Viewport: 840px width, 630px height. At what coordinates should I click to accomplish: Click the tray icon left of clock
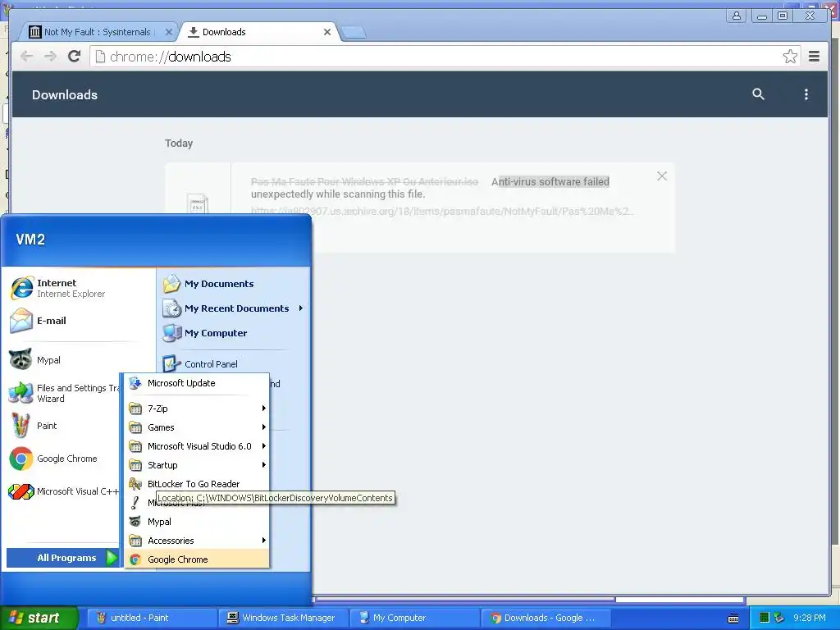[x=779, y=618]
